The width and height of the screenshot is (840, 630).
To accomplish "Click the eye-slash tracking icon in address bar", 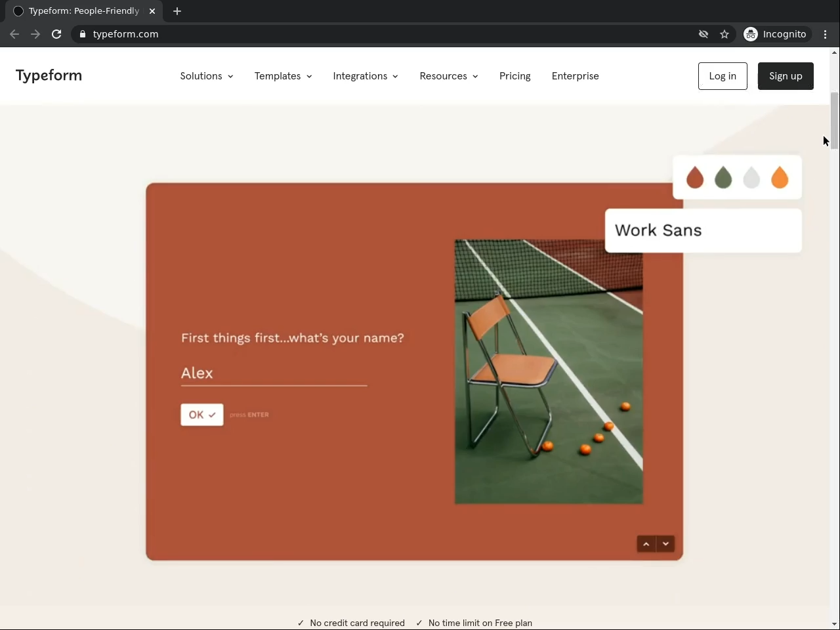I will pos(703,34).
